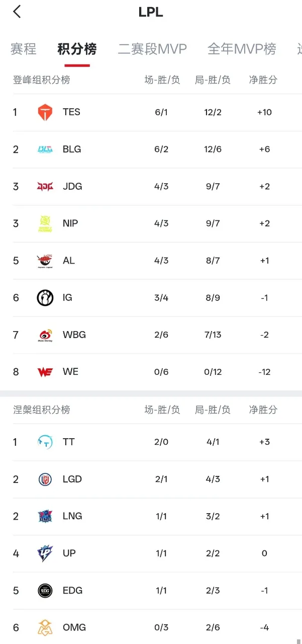Click the LGD team logo
Viewport: 302px width, 644px height.
(45, 479)
